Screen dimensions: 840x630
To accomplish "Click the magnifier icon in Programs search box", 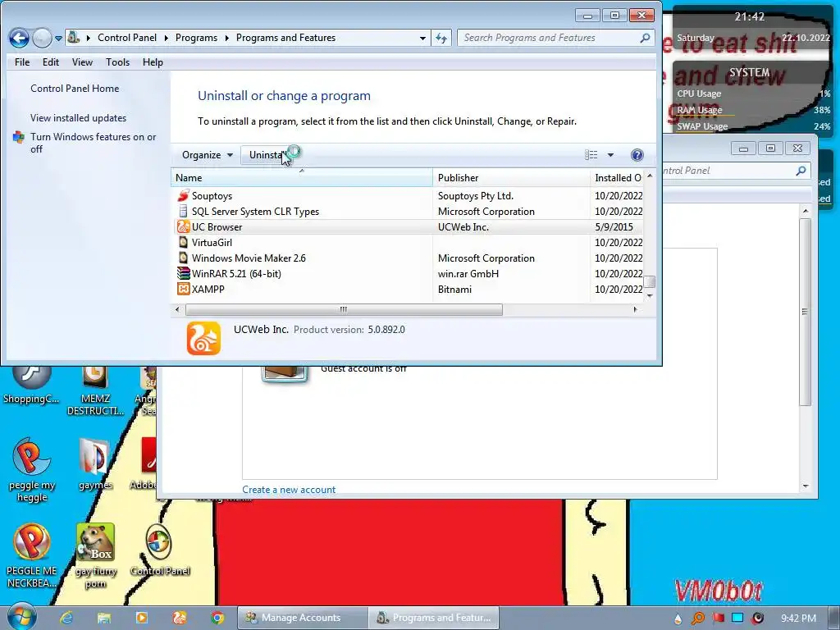I will coord(645,38).
